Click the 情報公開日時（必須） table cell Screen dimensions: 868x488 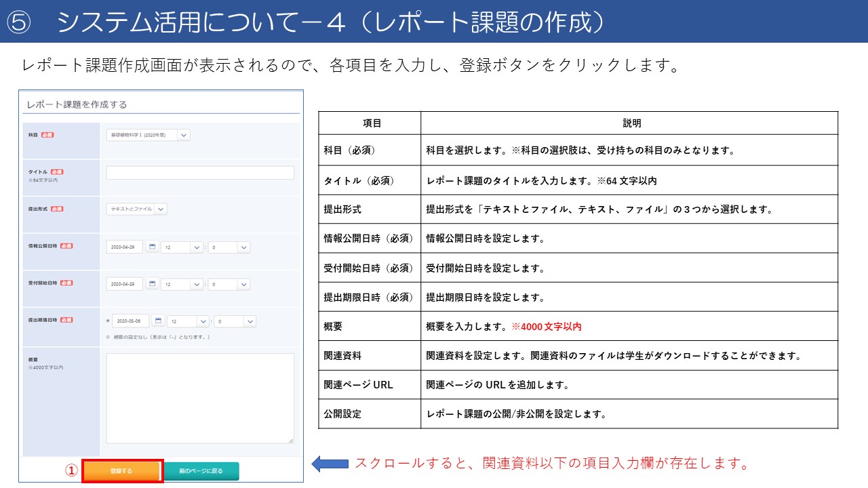pyautogui.click(x=370, y=239)
